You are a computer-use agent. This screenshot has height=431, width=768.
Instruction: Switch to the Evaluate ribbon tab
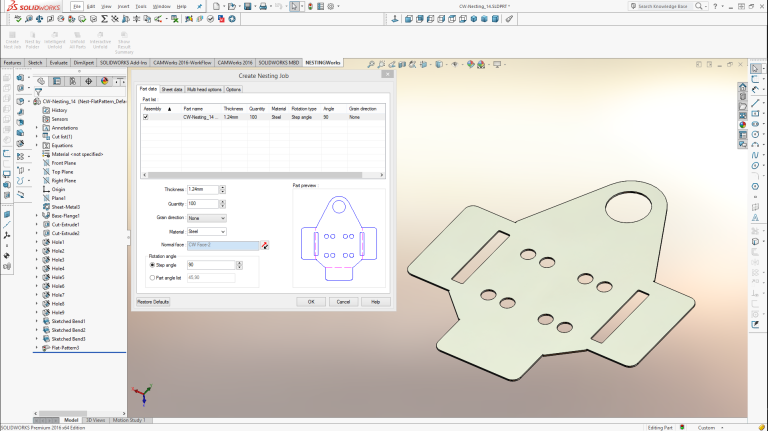58,63
